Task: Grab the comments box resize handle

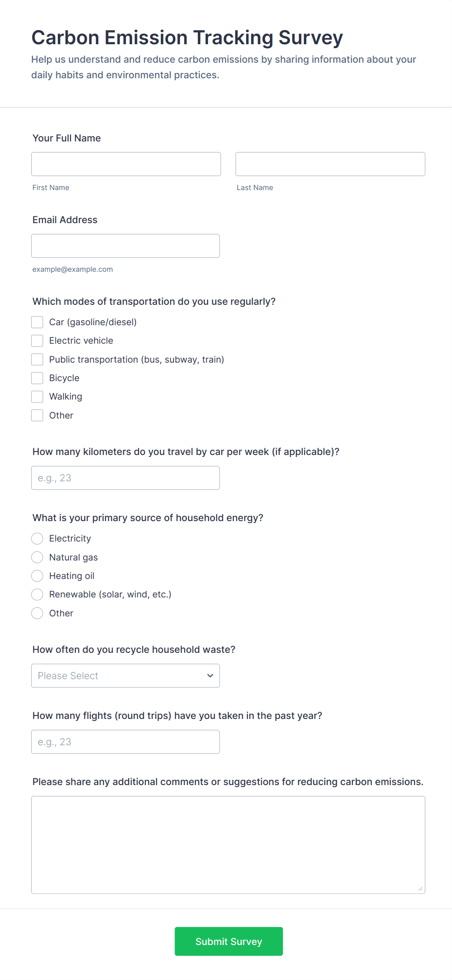Action: pos(420,889)
